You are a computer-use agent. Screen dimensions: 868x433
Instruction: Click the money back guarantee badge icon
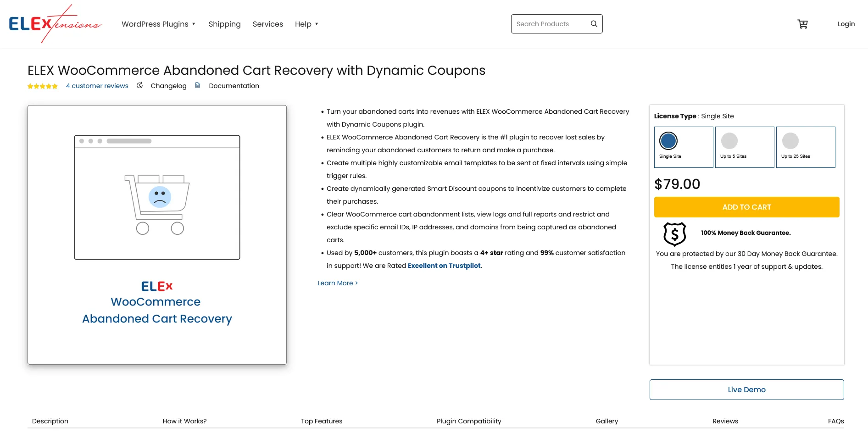pyautogui.click(x=674, y=234)
